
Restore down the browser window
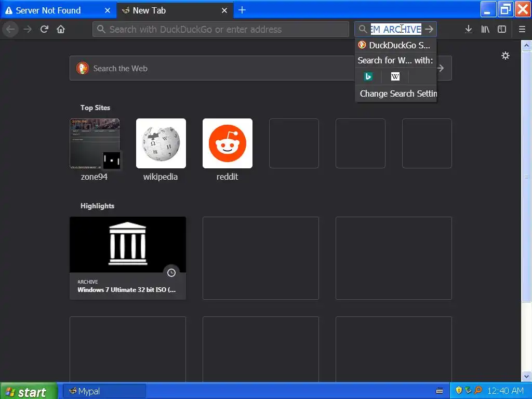click(506, 9)
